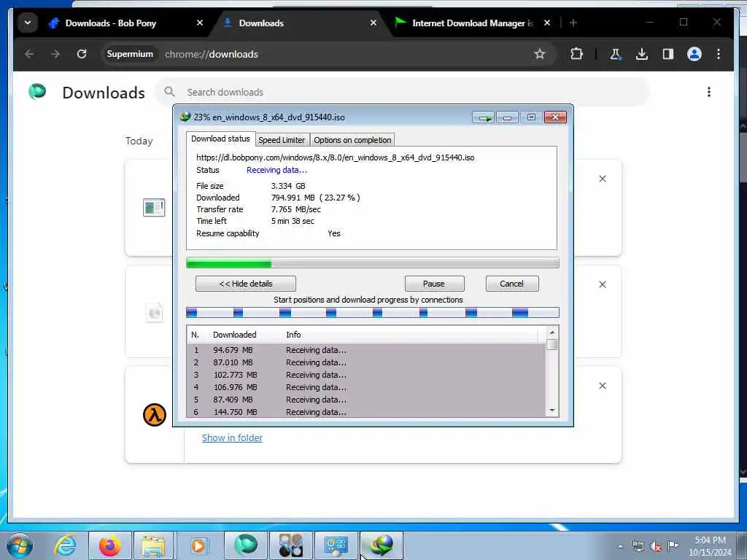Click the green download progress bar

[x=373, y=262]
